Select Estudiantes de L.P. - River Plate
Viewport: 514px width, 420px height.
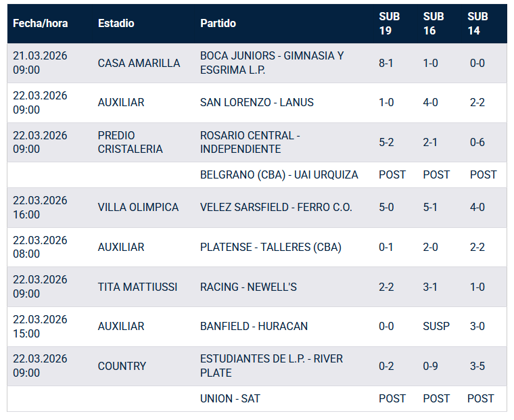271,366
